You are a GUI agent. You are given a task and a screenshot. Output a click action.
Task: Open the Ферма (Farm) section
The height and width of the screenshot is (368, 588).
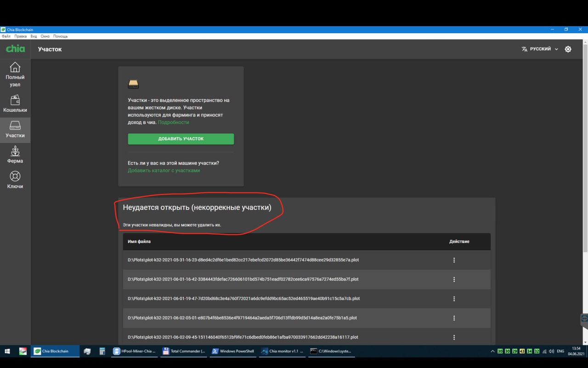pyautogui.click(x=15, y=155)
